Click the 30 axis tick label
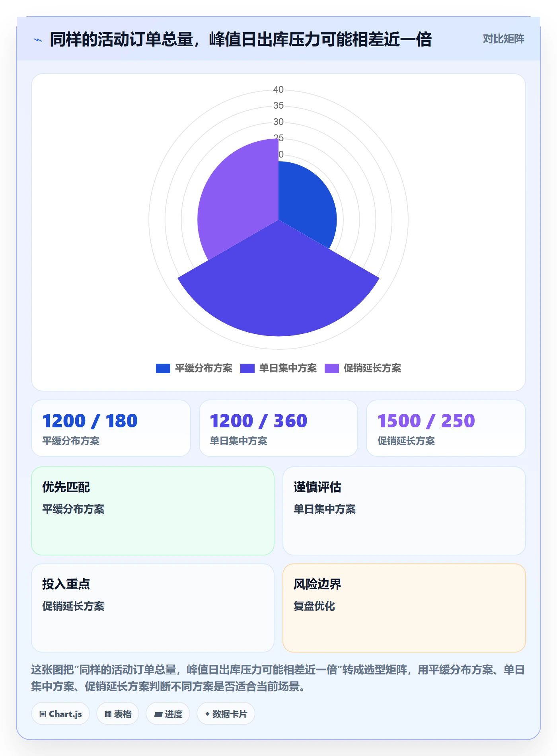 click(278, 122)
